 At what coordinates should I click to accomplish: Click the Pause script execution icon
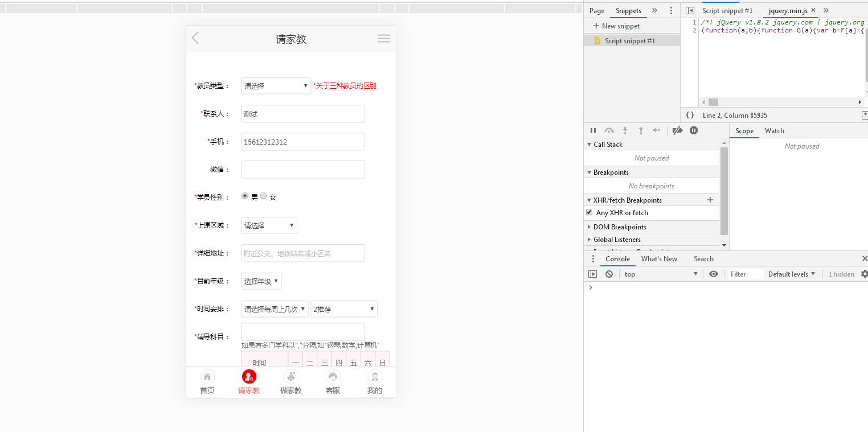[593, 130]
